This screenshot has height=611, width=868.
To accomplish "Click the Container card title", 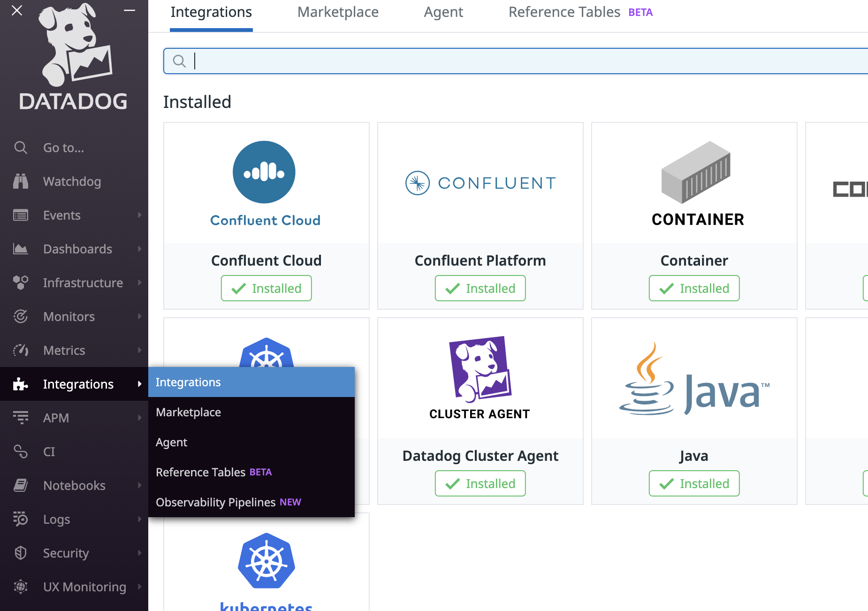I will [x=694, y=260].
